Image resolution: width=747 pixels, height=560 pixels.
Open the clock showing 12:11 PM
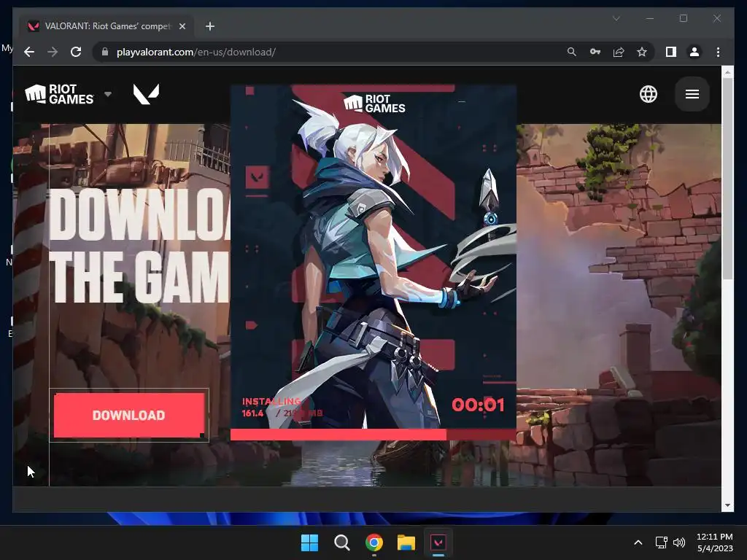(x=715, y=542)
